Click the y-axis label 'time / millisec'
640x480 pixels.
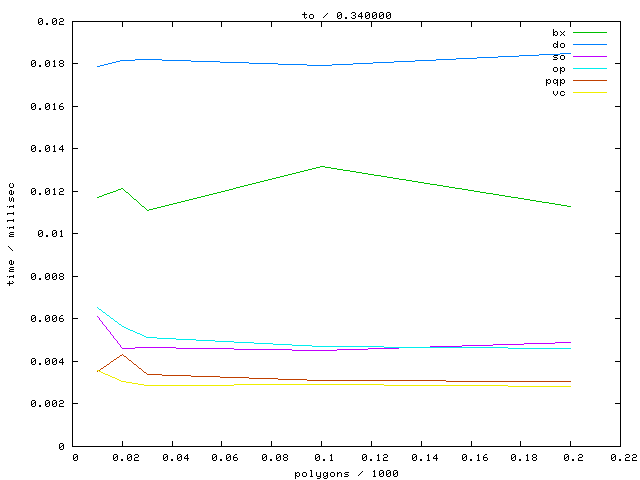pyautogui.click(x=11, y=233)
